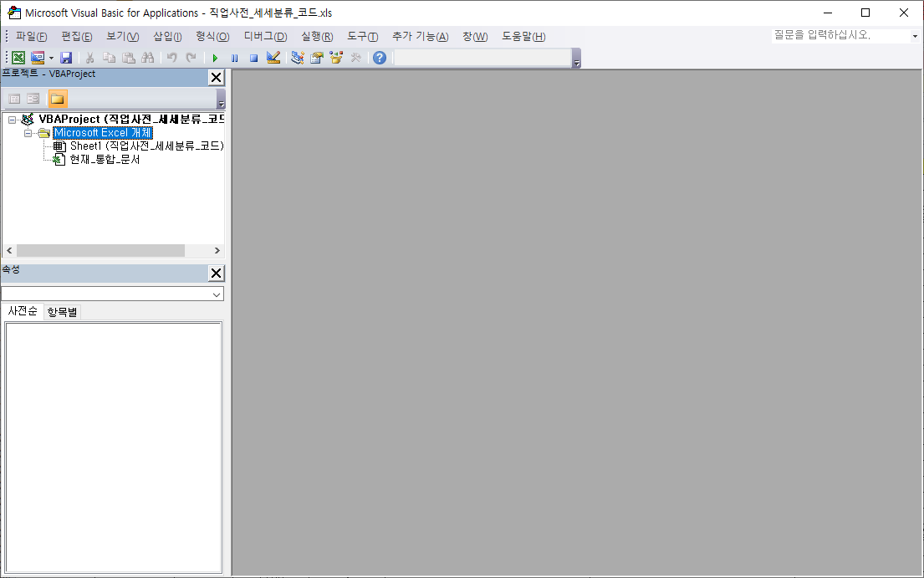Select the 현재_통합_문서 item
This screenshot has width=924, height=578.
105,160
